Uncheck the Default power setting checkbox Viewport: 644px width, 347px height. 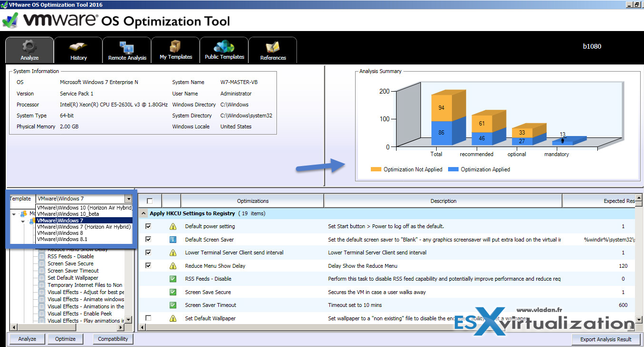point(148,226)
